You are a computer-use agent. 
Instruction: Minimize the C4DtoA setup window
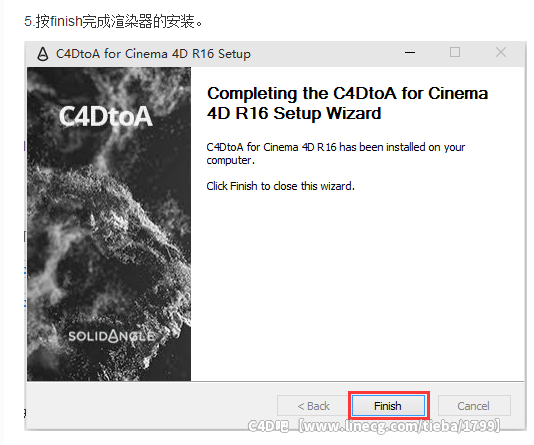410,52
